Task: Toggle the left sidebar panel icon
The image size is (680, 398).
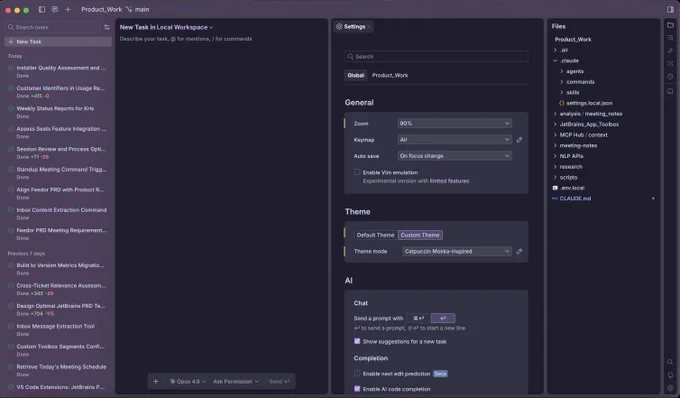Action: (x=42, y=9)
